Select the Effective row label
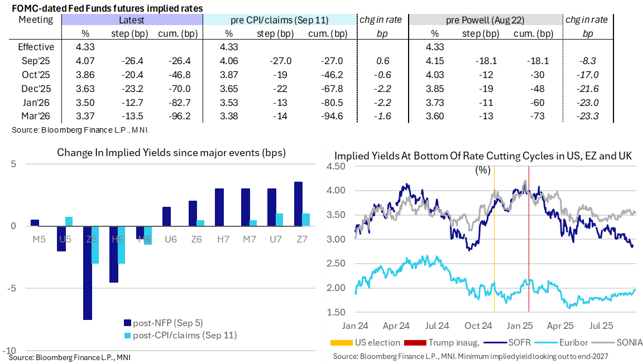The height and width of the screenshot is (364, 643). click(x=36, y=47)
